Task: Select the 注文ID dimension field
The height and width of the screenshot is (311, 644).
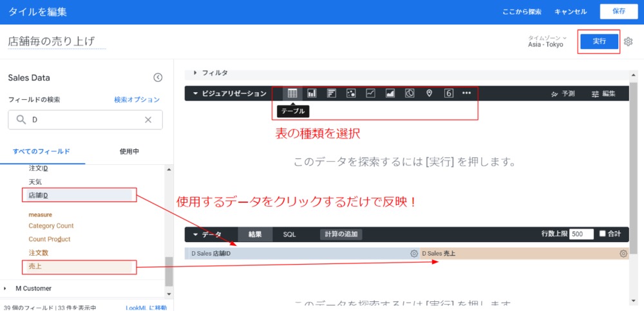Action: [x=39, y=168]
